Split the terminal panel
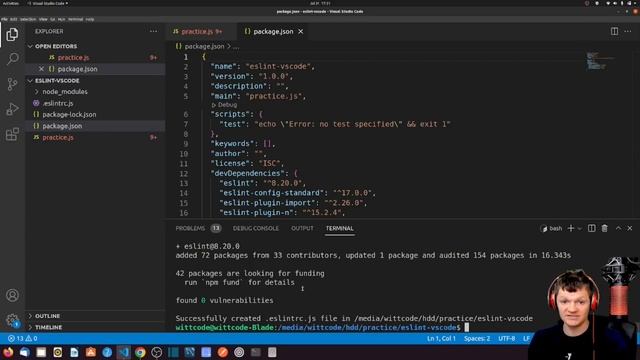Screen dimensions: 640x360 click(x=591, y=228)
